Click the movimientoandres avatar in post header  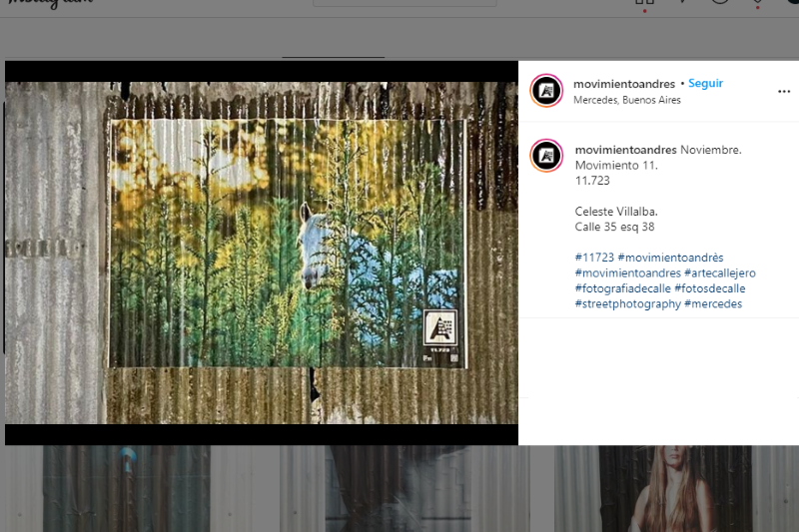coord(546,91)
